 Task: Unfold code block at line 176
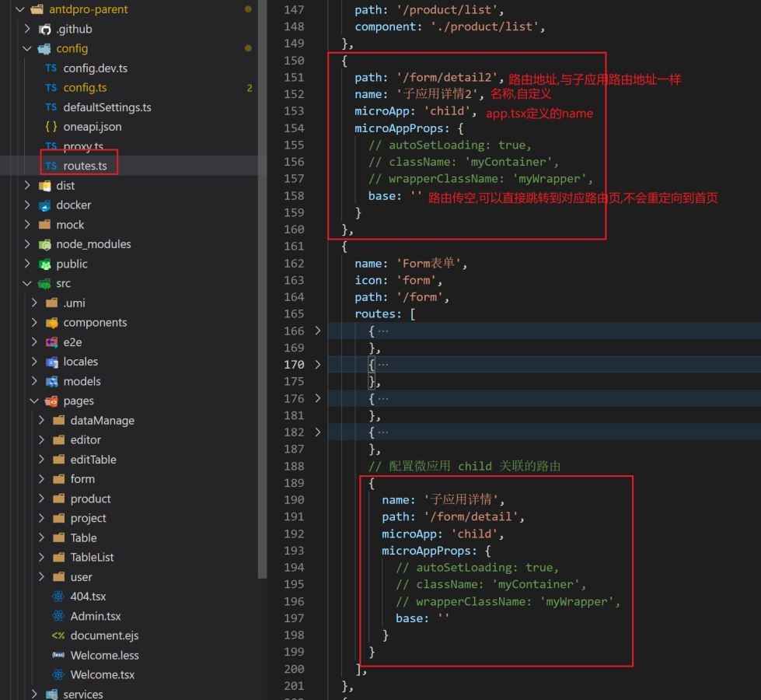317,398
